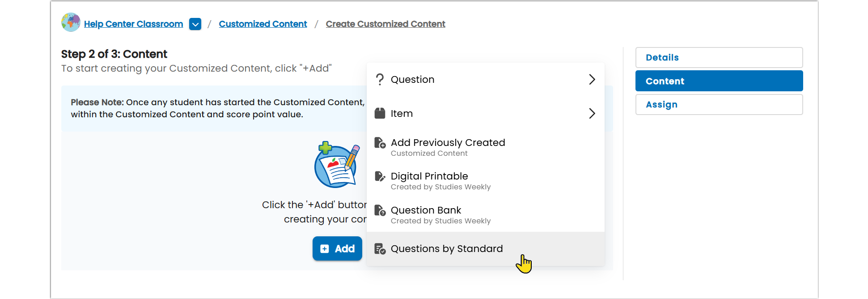
Task: Click the question mark icon beside Question
Action: tap(380, 80)
